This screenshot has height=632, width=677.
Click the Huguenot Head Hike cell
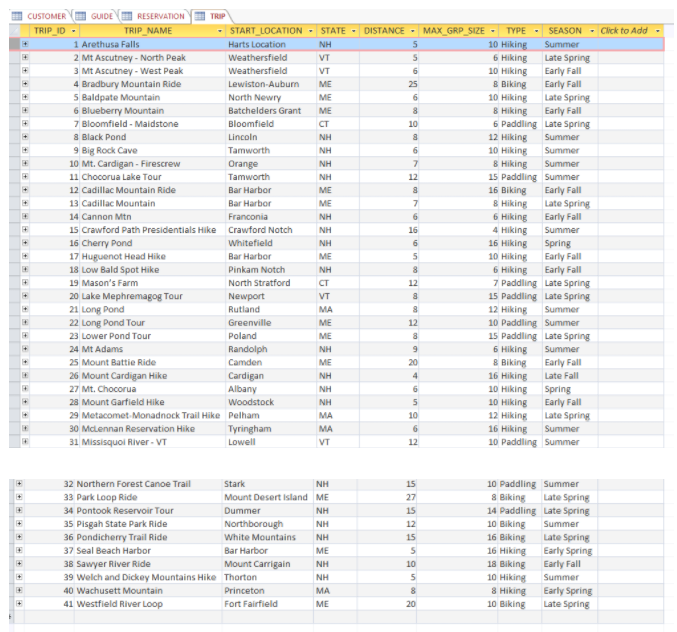[x=152, y=256]
